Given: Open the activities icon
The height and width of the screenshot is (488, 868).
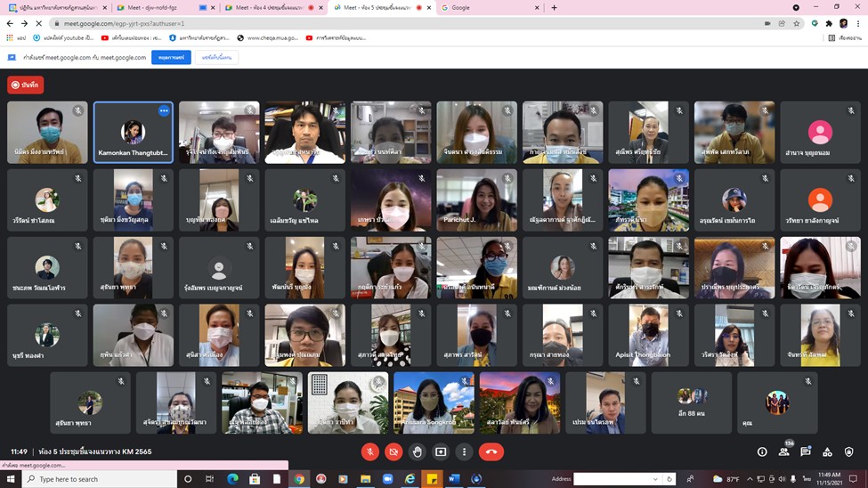Looking at the screenshot, I should point(827,451).
